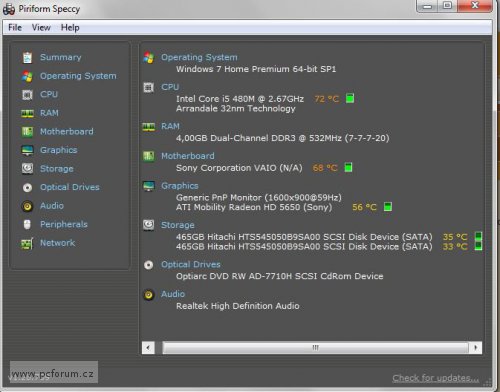500x392 pixels.
Task: Click 'Intel Core i5 480M @ 2.67GHz' text
Action: (240, 99)
